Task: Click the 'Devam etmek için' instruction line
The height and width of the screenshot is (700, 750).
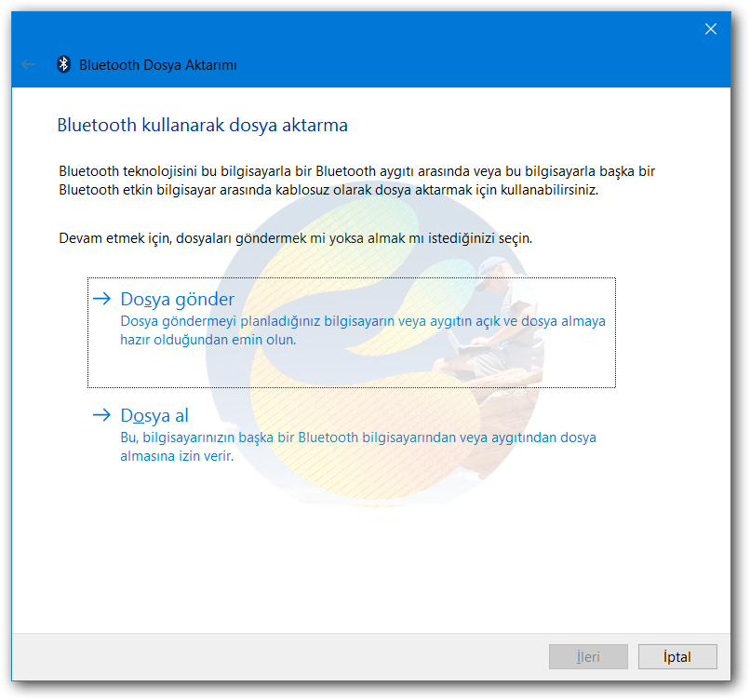Action: [296, 238]
